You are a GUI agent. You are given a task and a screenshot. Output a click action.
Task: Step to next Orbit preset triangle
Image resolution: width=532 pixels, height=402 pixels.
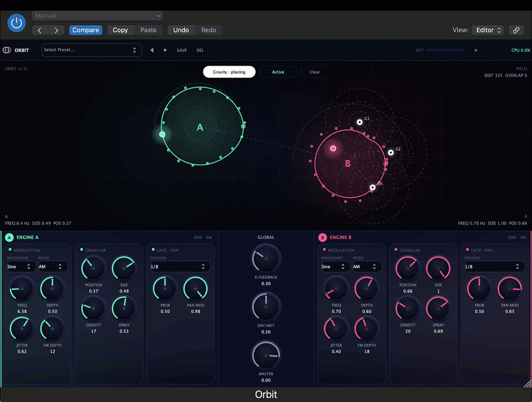[x=166, y=50]
